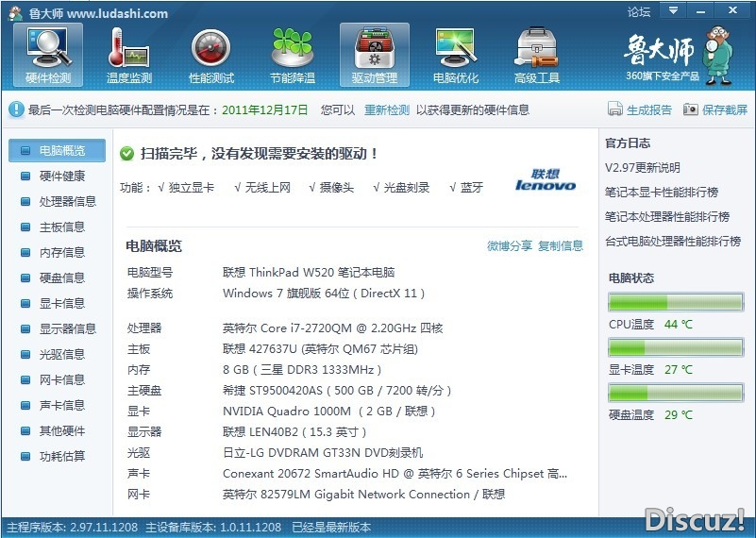Viewport: 756px width, 538px height.
Task: Open 台式电脑处理器性能排行榜 ranking
Action: (673, 241)
